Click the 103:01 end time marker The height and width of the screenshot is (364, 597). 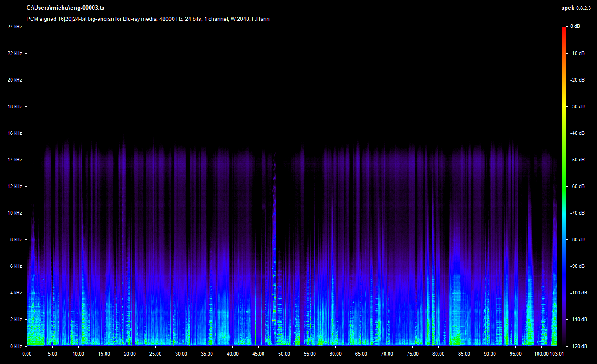coord(556,354)
